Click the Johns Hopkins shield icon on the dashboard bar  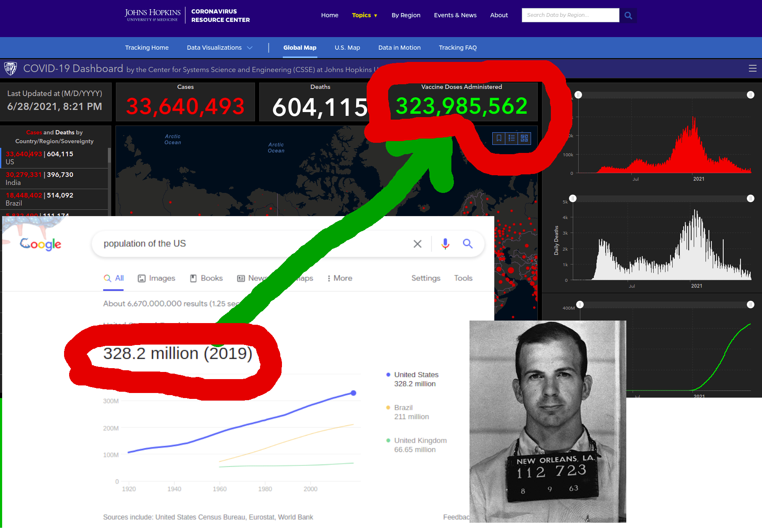[x=11, y=68]
